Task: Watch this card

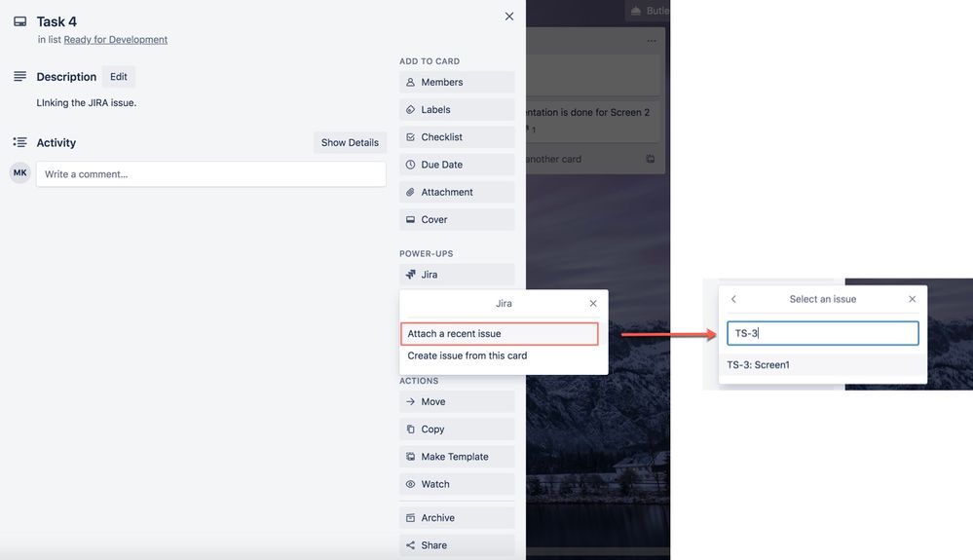Action: tap(457, 484)
